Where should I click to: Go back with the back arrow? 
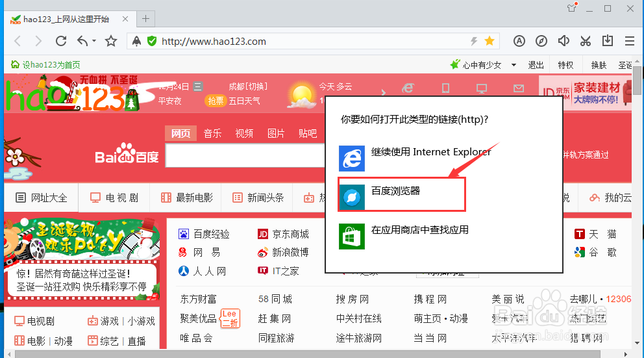coord(18,41)
